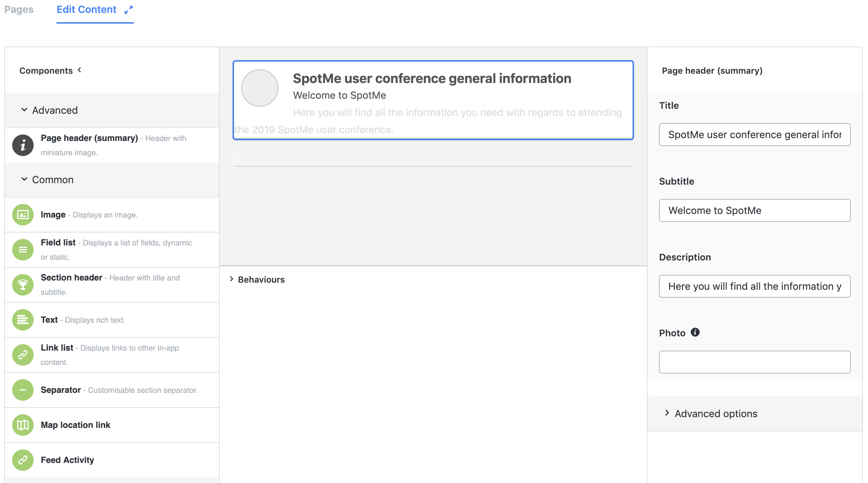Select the Map location link label

pyautogui.click(x=75, y=425)
